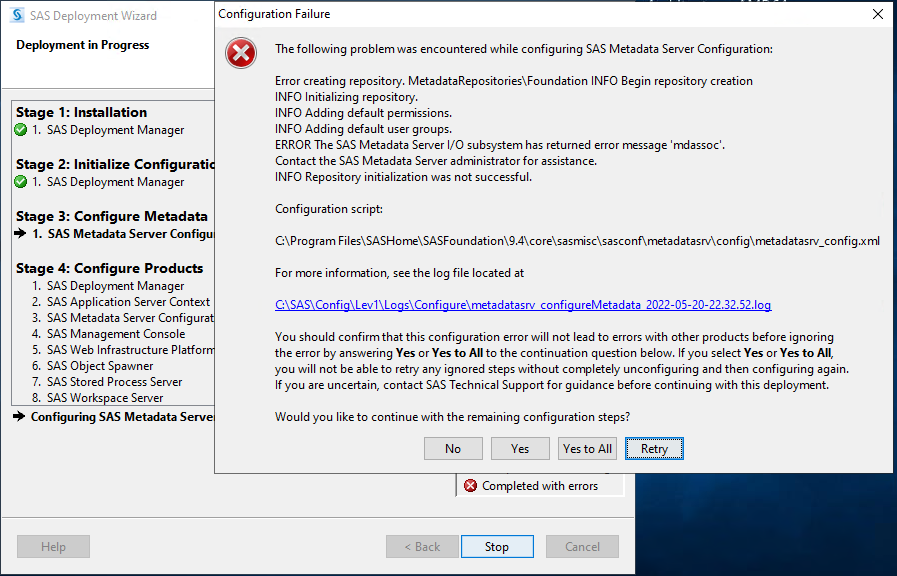This screenshot has height=576, width=897.
Task: Click arrow next to Configuring SAS Metadata Server
Action: 20,417
